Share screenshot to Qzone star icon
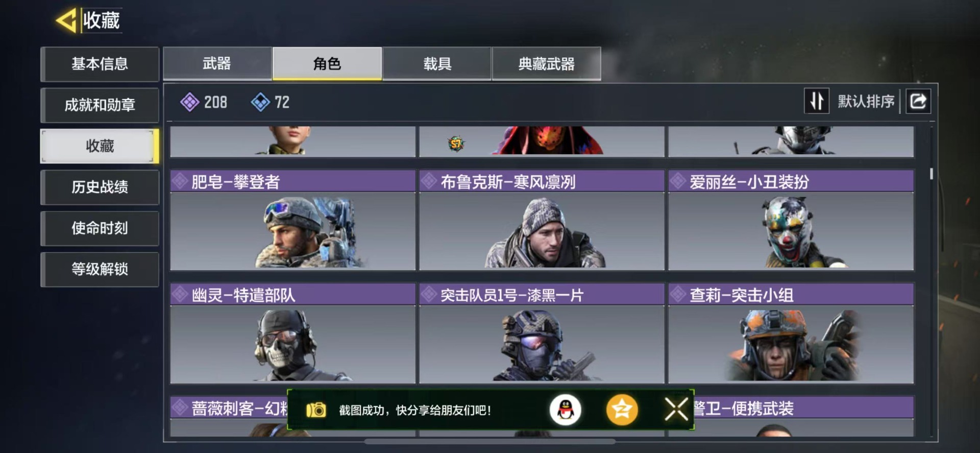Image resolution: width=980 pixels, height=453 pixels. click(622, 410)
